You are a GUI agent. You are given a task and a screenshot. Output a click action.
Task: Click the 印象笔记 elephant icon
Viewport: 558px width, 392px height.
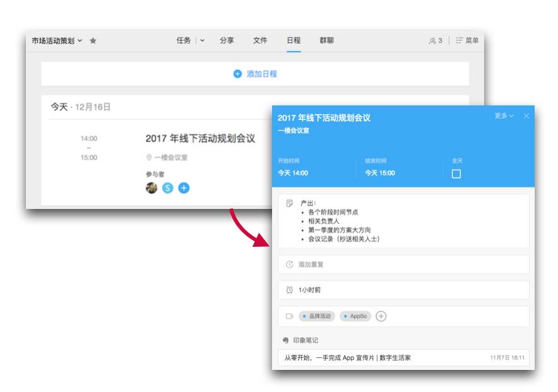(285, 340)
